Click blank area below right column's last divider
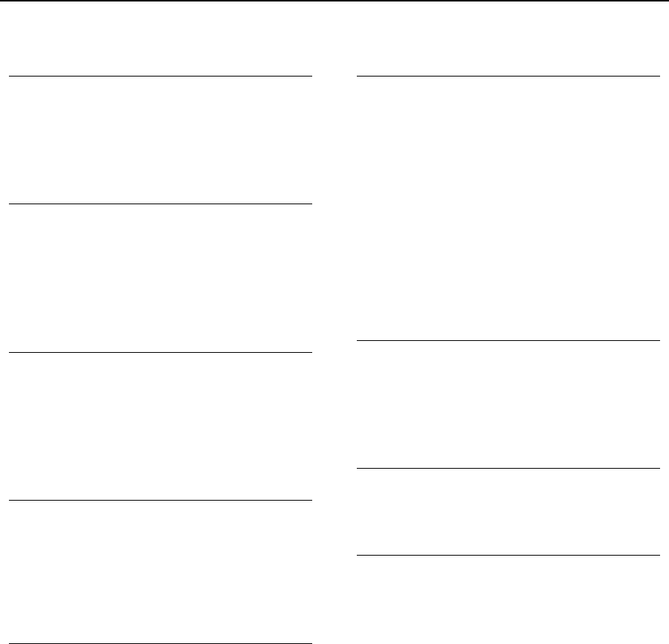Image resolution: width=669 pixels, height=644 pixels. (508, 598)
